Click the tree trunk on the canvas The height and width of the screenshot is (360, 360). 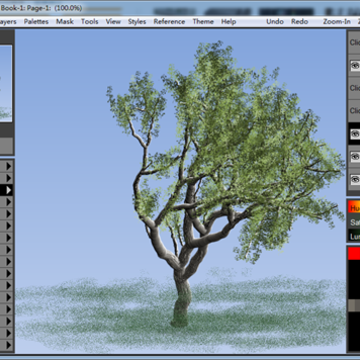pyautogui.click(x=181, y=297)
